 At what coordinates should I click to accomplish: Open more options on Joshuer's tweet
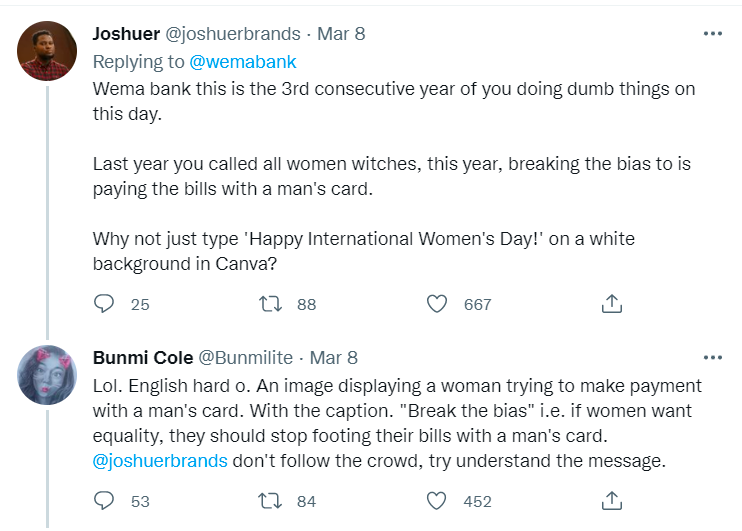712,34
